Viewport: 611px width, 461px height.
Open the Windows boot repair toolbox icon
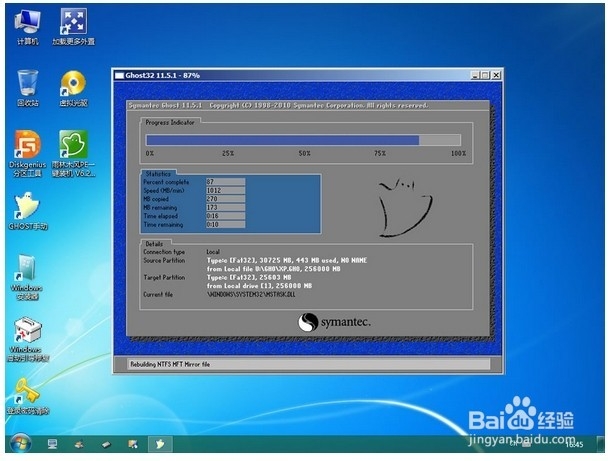[x=28, y=339]
